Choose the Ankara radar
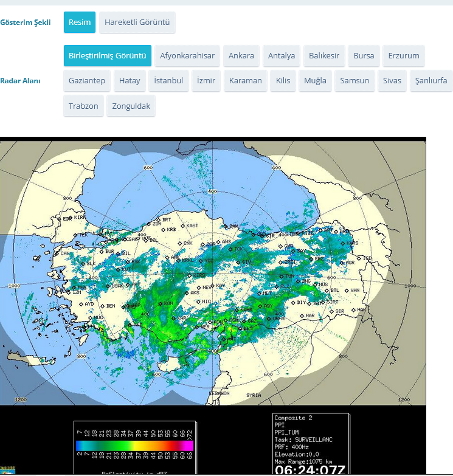This screenshot has height=476, width=453. point(241,55)
